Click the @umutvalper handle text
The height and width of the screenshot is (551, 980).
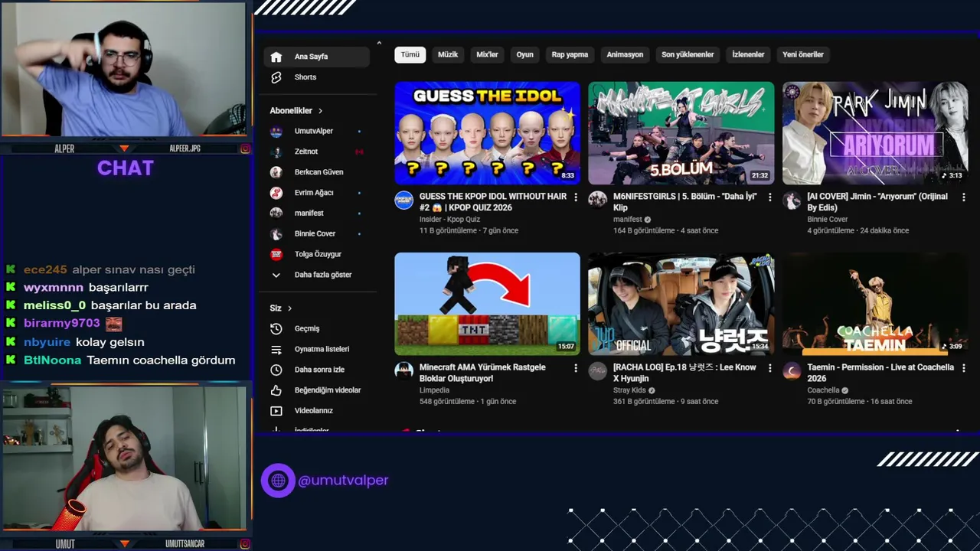343,481
